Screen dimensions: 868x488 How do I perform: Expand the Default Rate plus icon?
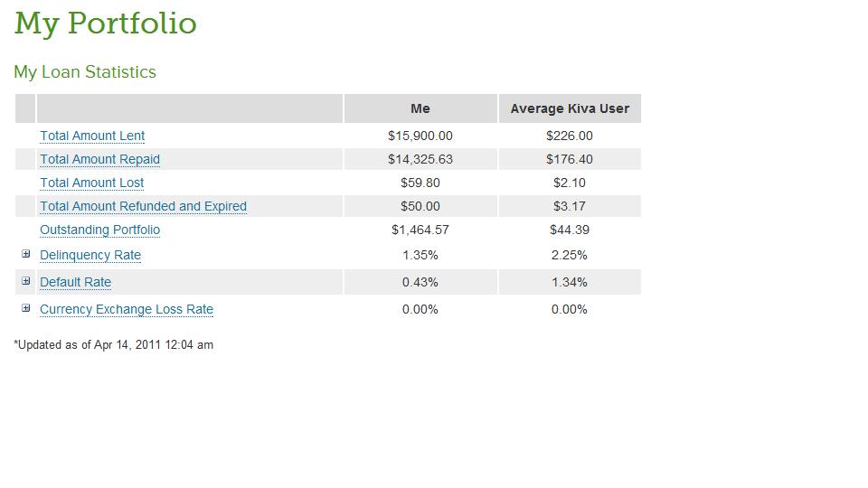coord(26,281)
